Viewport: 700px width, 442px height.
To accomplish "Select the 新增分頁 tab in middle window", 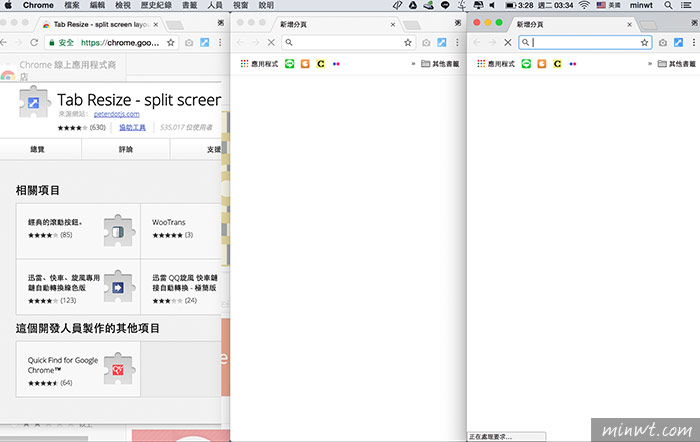I will [335, 25].
